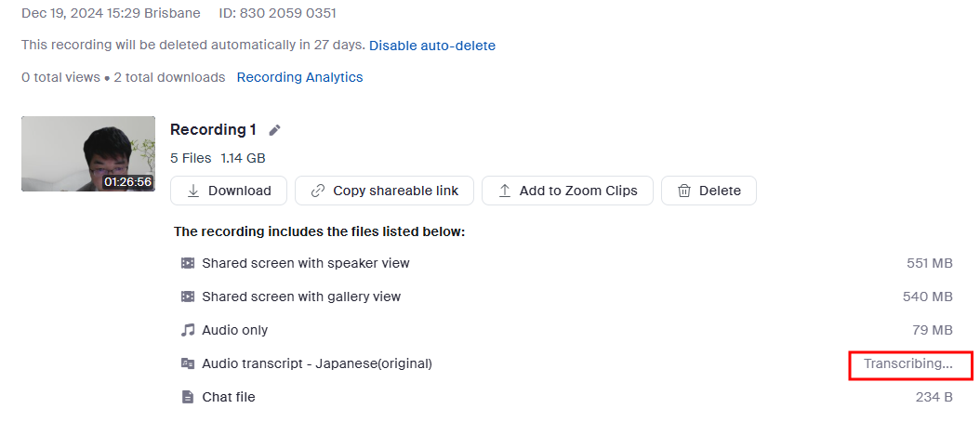Disable auto-delete for this recording

432,46
